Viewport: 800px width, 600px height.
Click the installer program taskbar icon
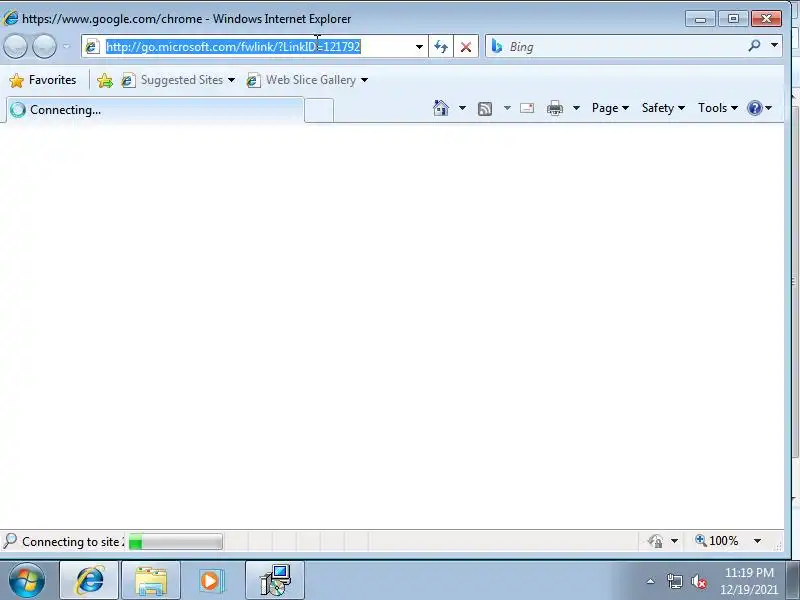tap(275, 580)
